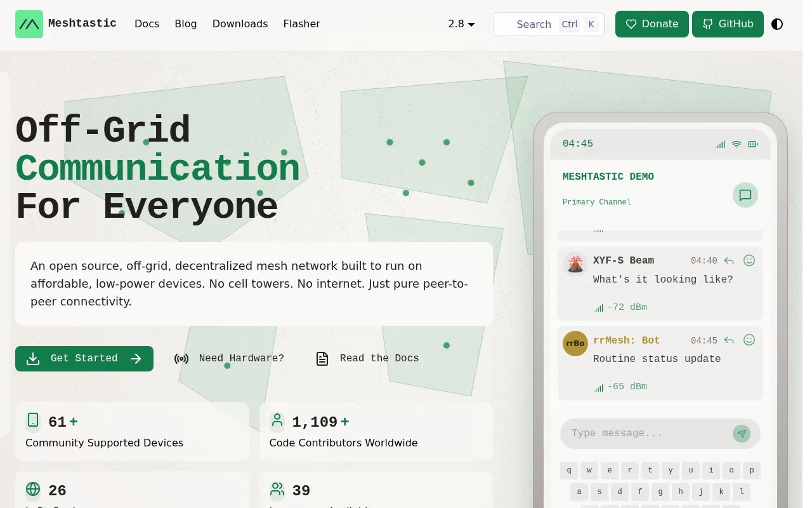Click the Meshtastic brand name
Image resolution: width=812 pixels, height=508 pixels.
point(82,23)
